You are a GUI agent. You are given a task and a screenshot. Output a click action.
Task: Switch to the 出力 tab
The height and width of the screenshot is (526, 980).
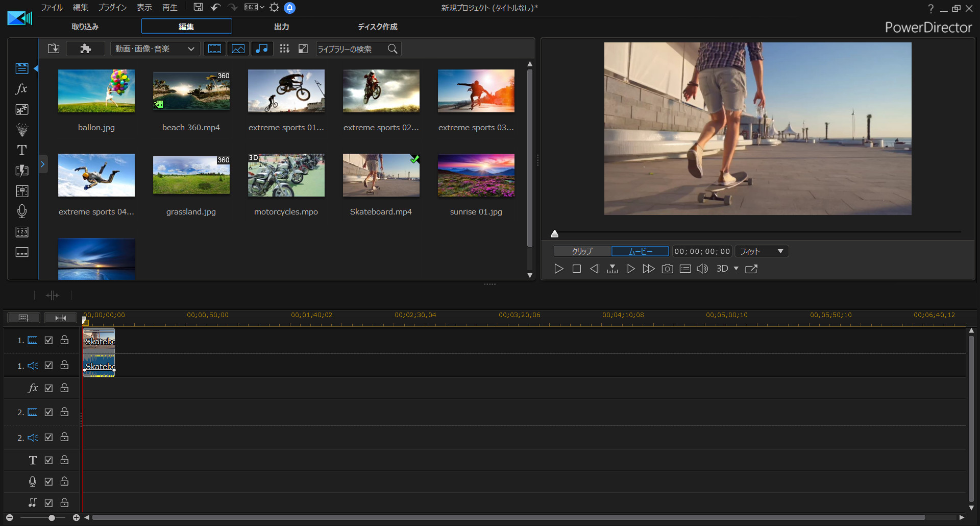coord(281,27)
